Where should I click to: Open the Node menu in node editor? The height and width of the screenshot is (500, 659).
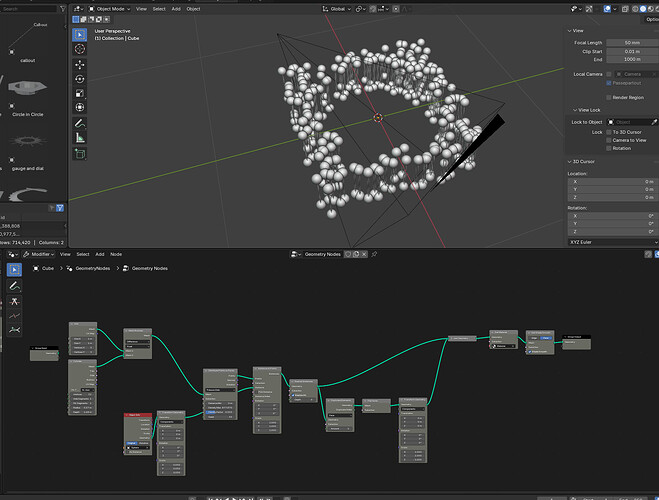tap(116, 254)
